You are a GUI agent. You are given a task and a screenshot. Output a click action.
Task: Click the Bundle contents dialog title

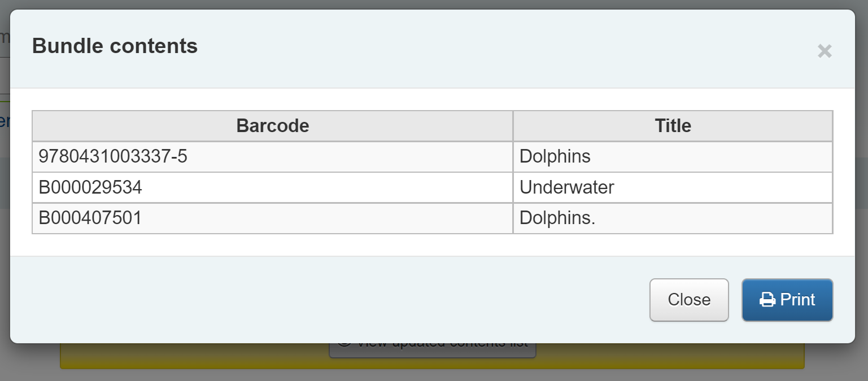(116, 46)
